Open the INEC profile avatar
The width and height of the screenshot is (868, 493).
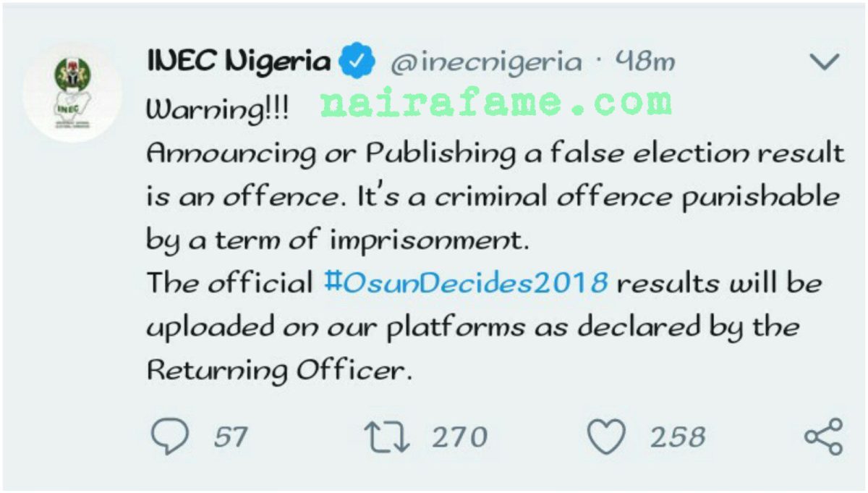click(x=72, y=93)
